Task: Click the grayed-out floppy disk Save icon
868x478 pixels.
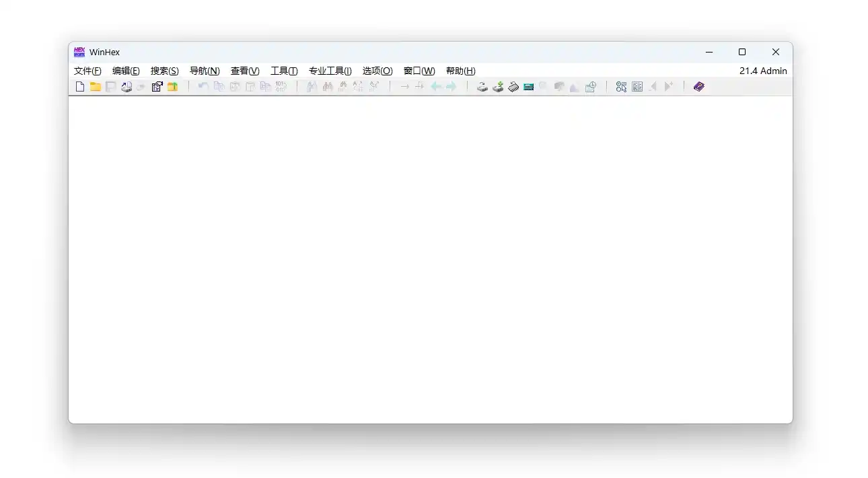Action: (111, 87)
